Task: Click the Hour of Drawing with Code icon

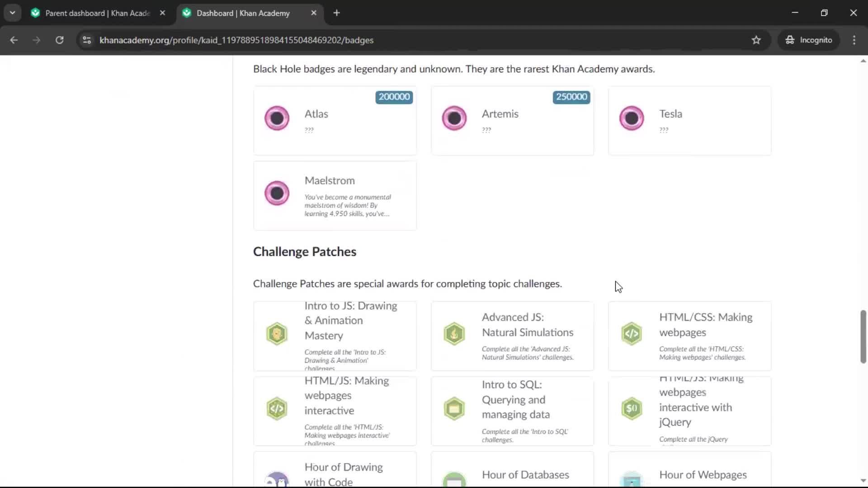Action: click(x=277, y=479)
